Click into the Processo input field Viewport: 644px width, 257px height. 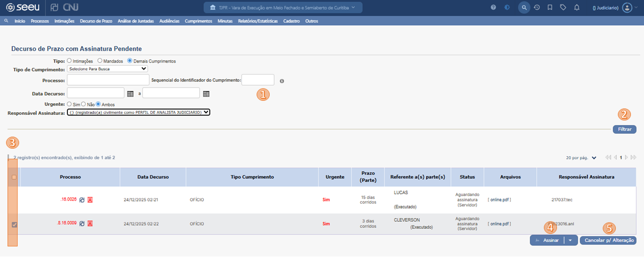click(x=108, y=80)
